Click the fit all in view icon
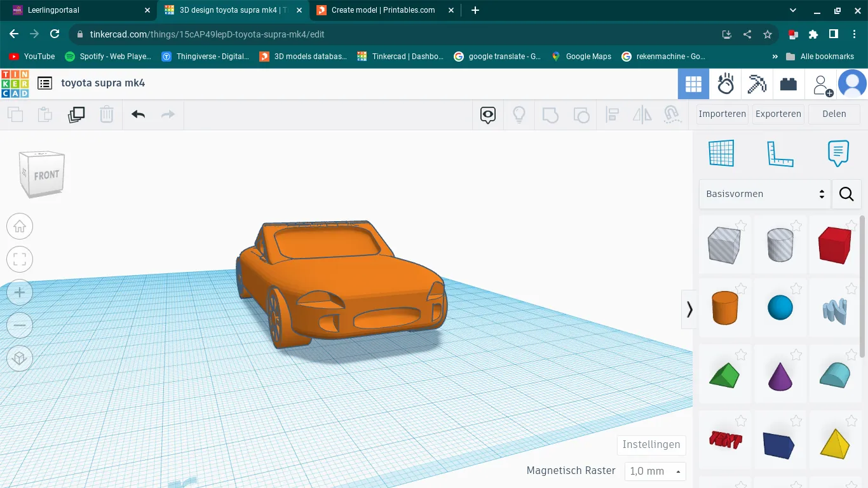 tap(20, 259)
